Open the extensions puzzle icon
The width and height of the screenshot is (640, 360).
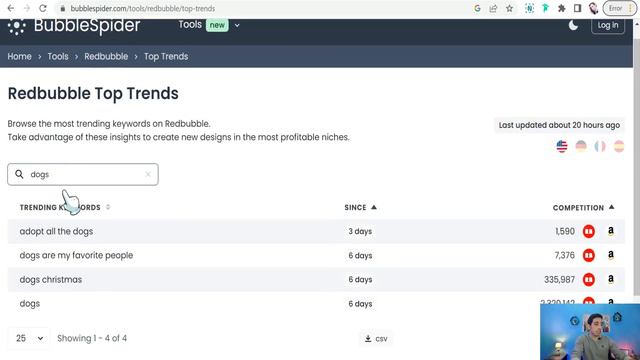562,8
